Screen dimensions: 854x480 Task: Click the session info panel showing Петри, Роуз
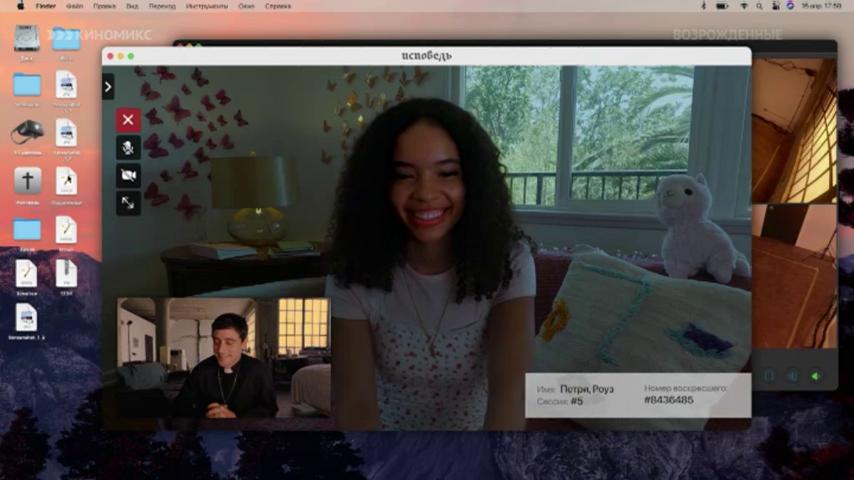coord(638,395)
